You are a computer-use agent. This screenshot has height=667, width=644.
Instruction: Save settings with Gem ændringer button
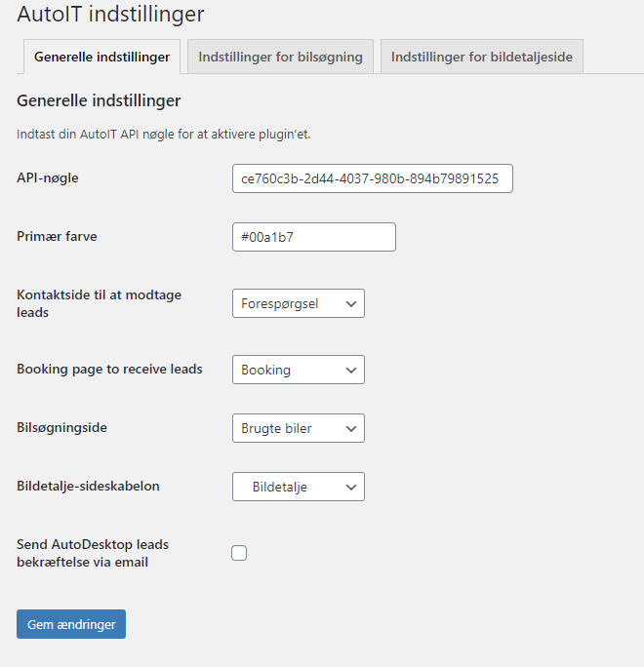click(x=71, y=624)
